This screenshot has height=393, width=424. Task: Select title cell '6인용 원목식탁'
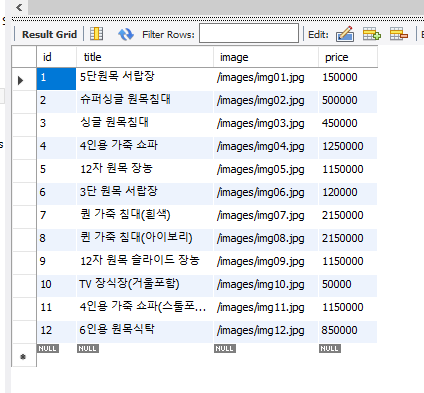tap(145, 331)
